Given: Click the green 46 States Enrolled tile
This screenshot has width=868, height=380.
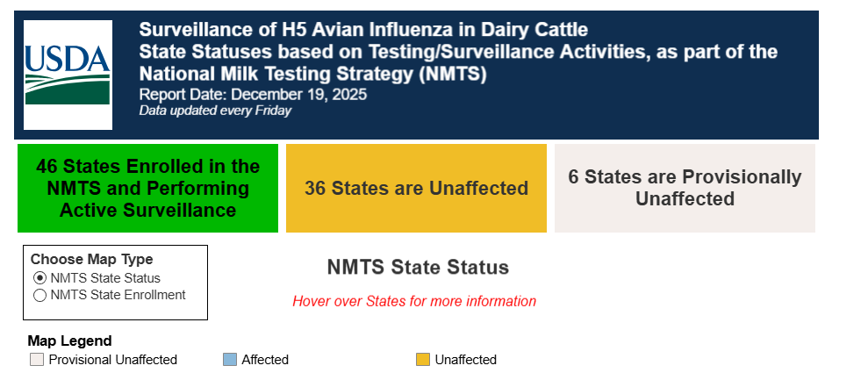Looking at the screenshot, I should pos(147,189).
